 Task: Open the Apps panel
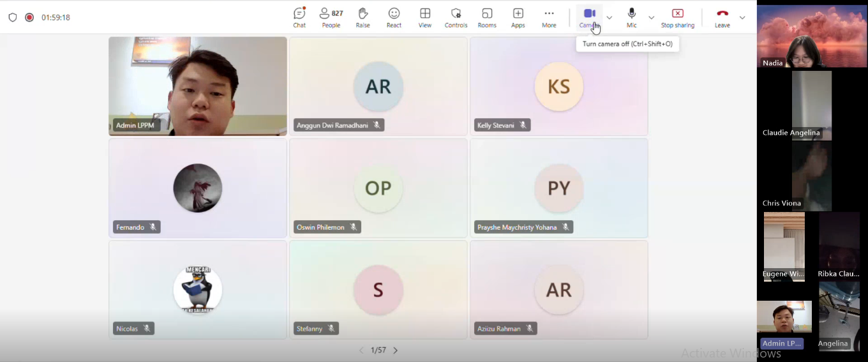pos(518,17)
